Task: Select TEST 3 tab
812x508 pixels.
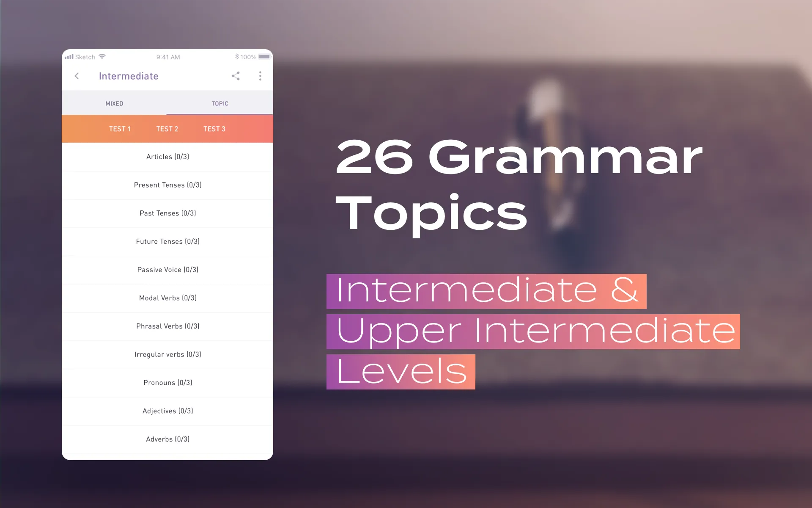Action: tap(214, 129)
